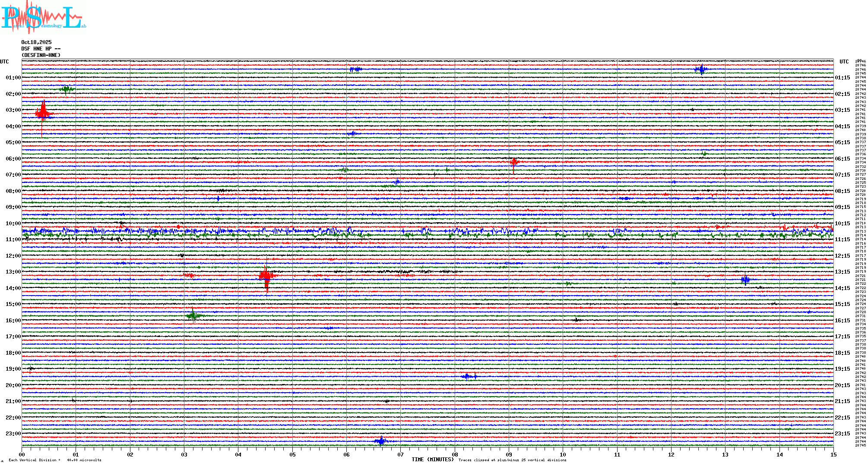Image resolution: width=868 pixels, height=466 pixels.
Task: Click the PSL Seismology Lab logo
Action: tap(43, 16)
